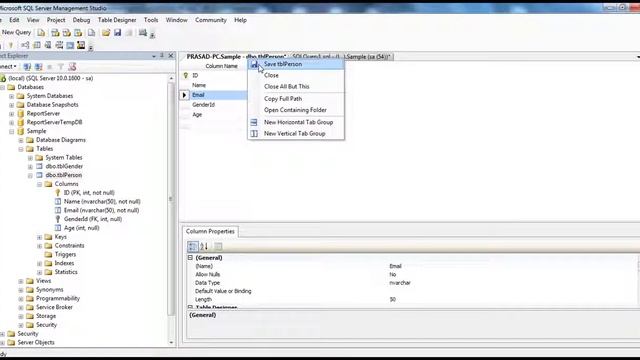This screenshot has width=640, height=360.
Task: Collapse the Sample database node
Action: (x=11, y=131)
